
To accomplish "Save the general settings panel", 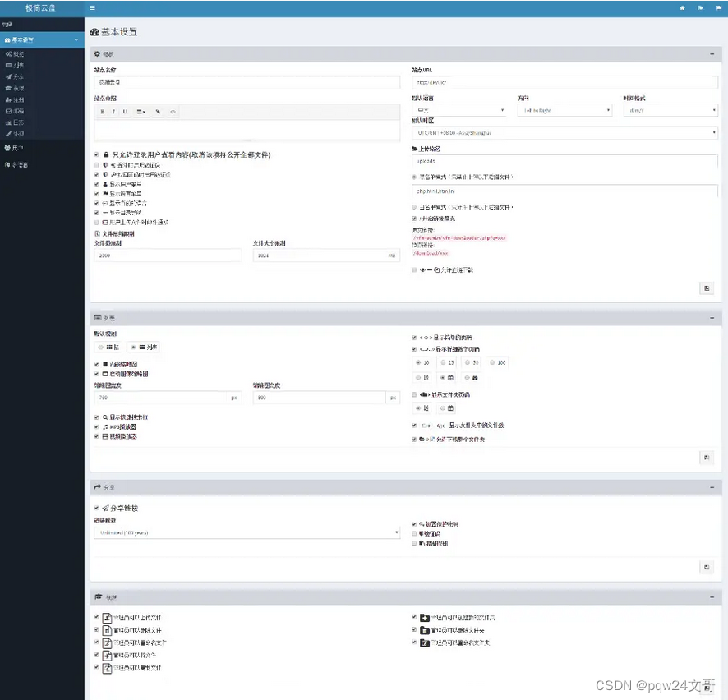I will coord(707,288).
